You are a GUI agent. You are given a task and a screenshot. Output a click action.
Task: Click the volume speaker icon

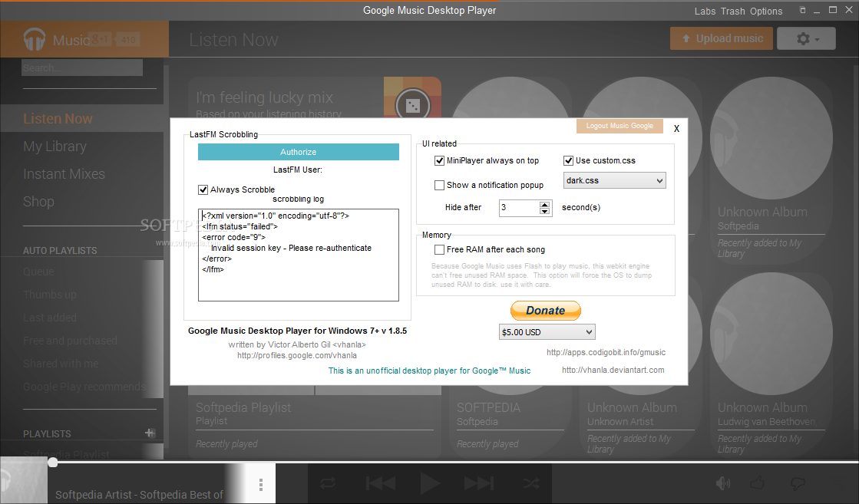pyautogui.click(x=723, y=483)
